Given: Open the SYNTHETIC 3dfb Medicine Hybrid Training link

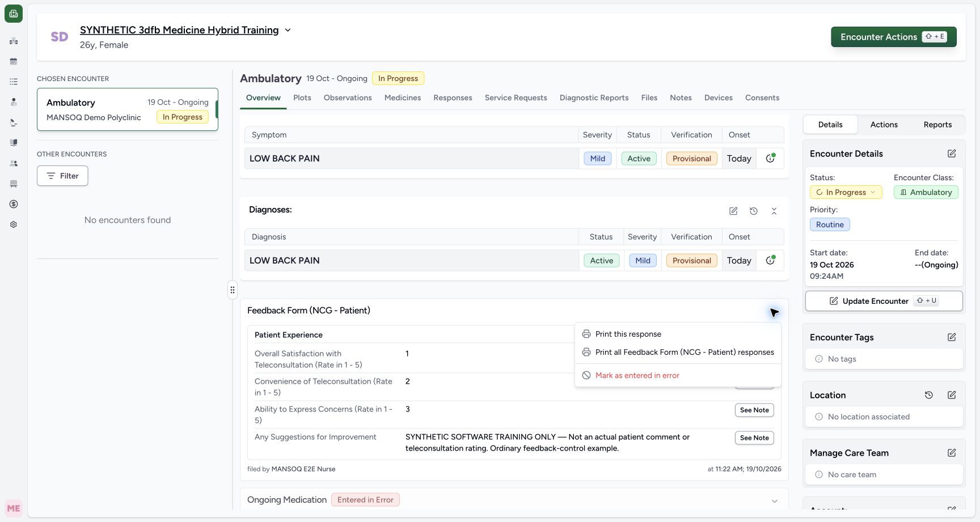Looking at the screenshot, I should tap(179, 30).
